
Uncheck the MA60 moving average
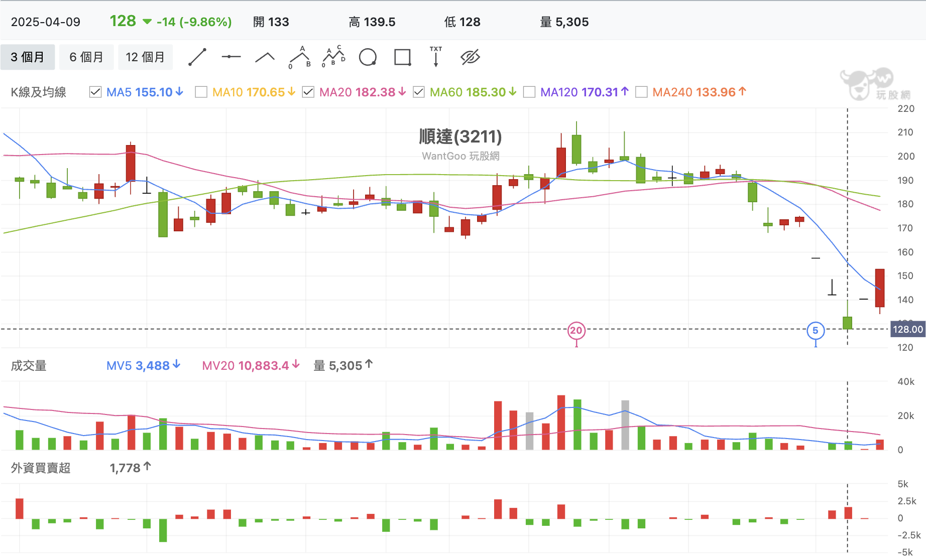click(418, 92)
